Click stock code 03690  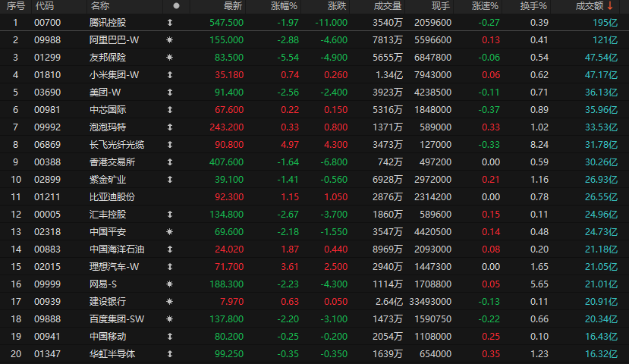(47, 93)
